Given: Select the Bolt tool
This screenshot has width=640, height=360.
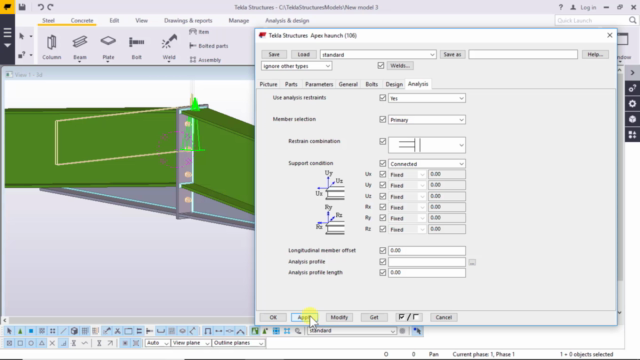Looking at the screenshot, I should tap(136, 47).
